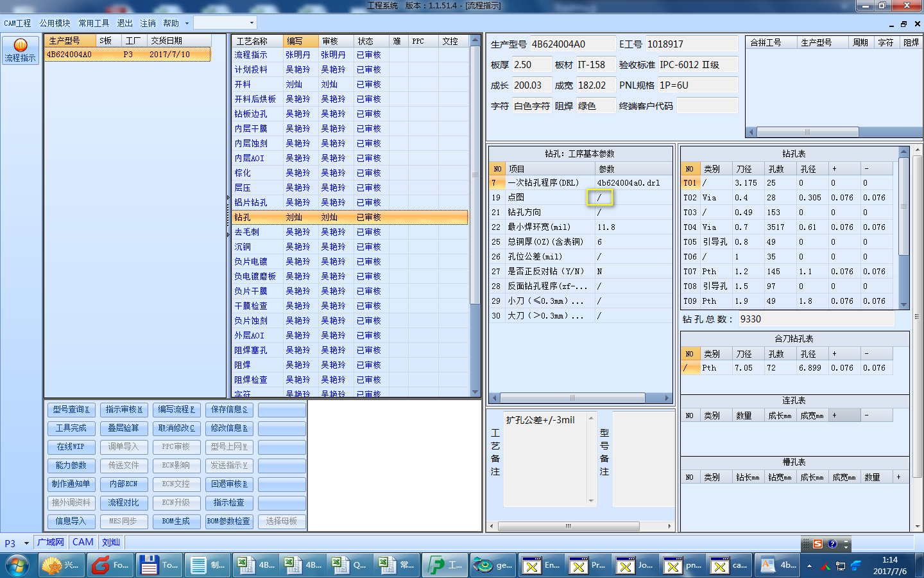This screenshot has width=924, height=578.
Task: Switch to the 刘灿 bottom tab
Action: coord(111,542)
